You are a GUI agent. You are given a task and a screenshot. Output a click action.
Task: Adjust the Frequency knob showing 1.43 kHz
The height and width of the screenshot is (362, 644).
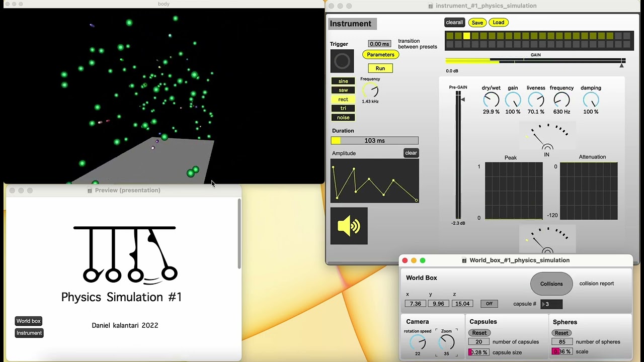point(371,90)
